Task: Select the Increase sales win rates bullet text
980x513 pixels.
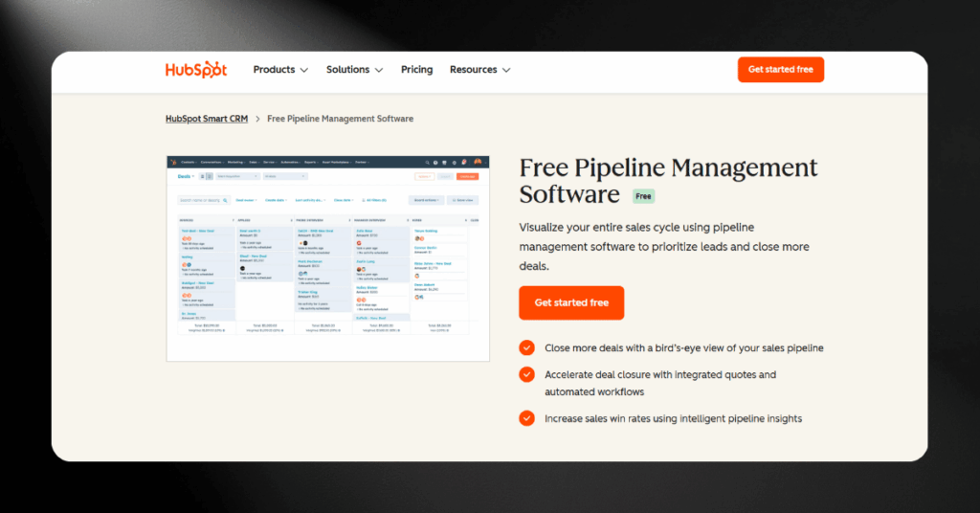Action: tap(673, 418)
